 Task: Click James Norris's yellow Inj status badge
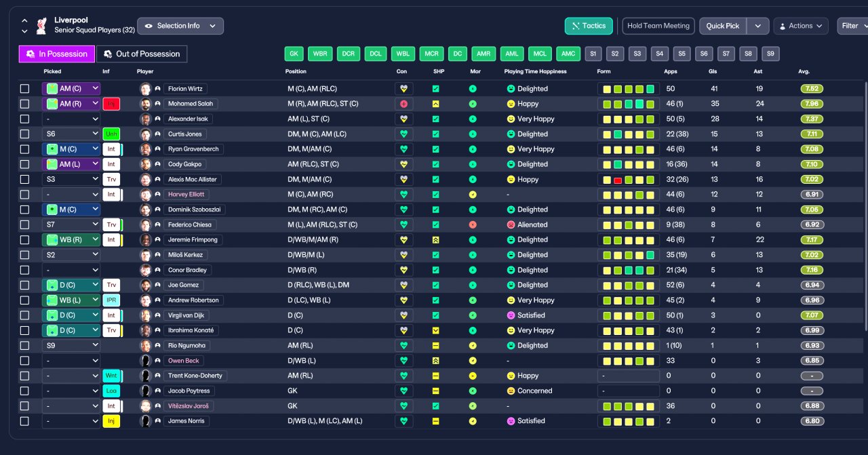coord(111,421)
